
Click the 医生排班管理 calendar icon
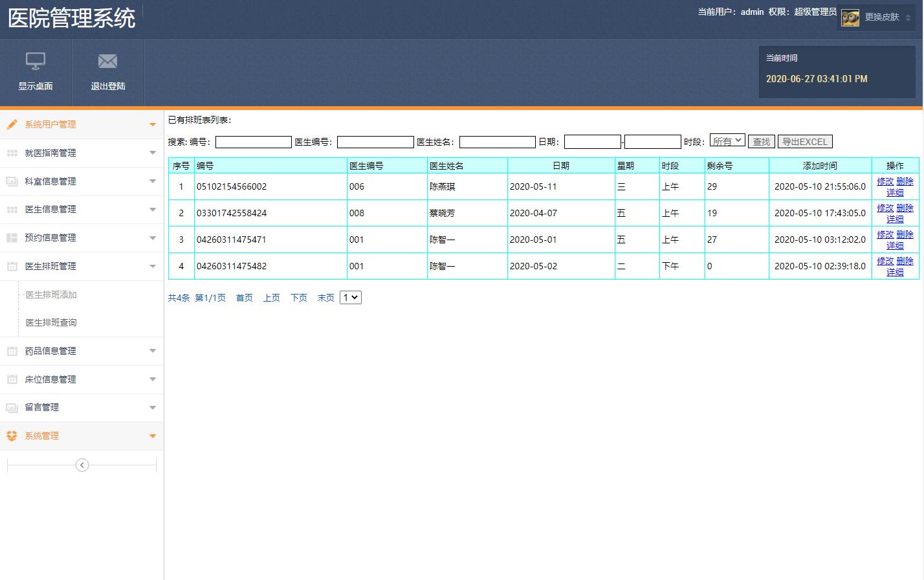pos(11,265)
